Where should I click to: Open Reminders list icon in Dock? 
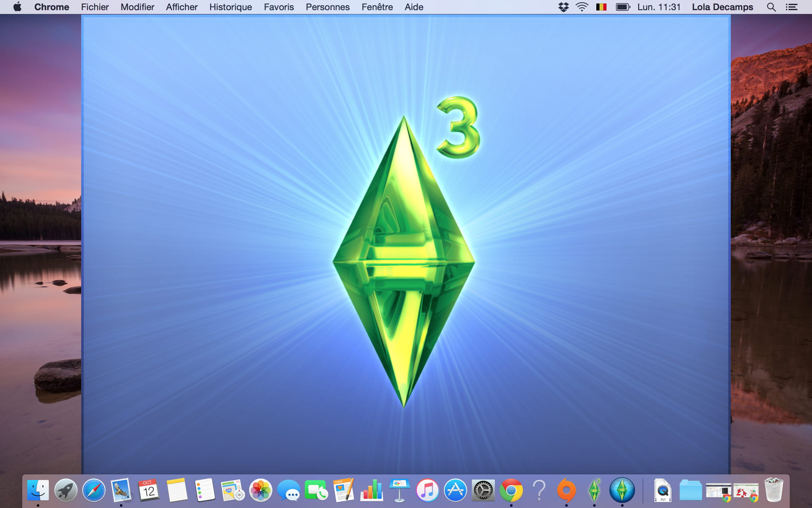coord(205,490)
